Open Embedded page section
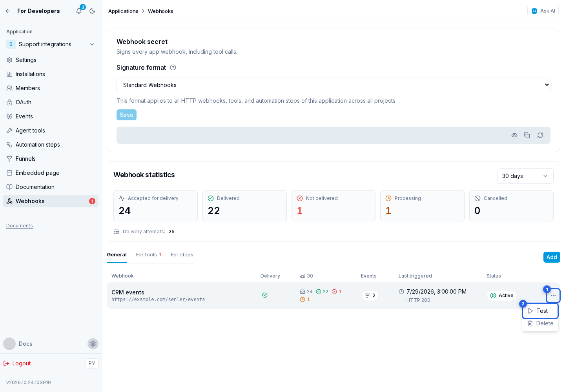Image resolution: width=565 pixels, height=392 pixels. [51, 173]
